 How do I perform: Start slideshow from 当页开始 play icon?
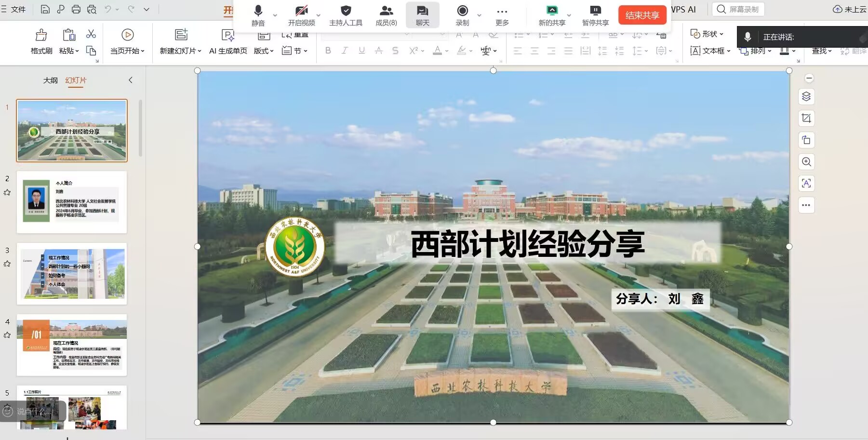pos(128,35)
